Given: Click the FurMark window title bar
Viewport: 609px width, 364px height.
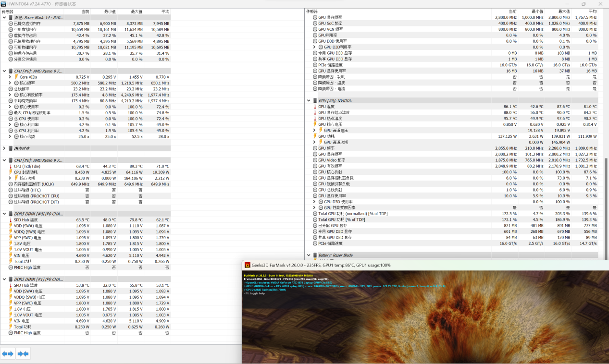Looking at the screenshot, I should (x=425, y=265).
